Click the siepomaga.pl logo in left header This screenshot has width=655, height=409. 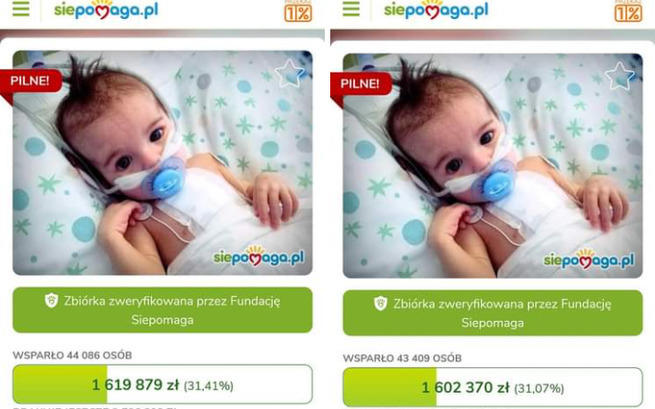tap(106, 10)
